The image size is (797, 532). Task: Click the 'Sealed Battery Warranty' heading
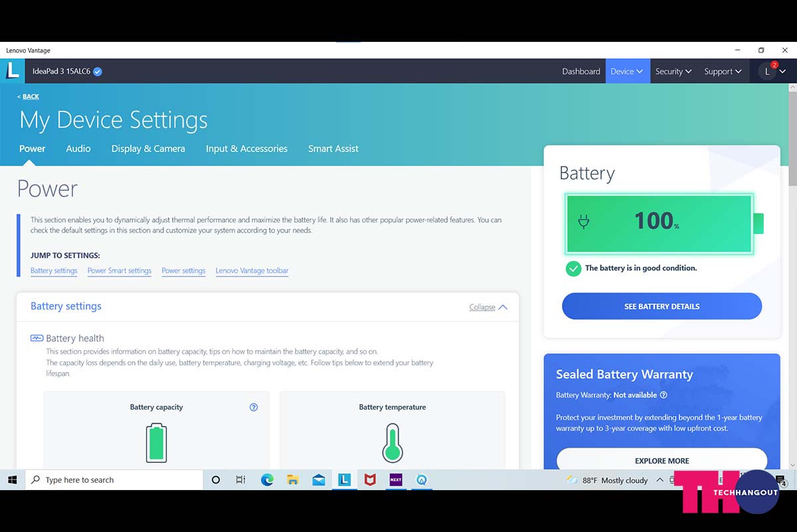coord(624,375)
